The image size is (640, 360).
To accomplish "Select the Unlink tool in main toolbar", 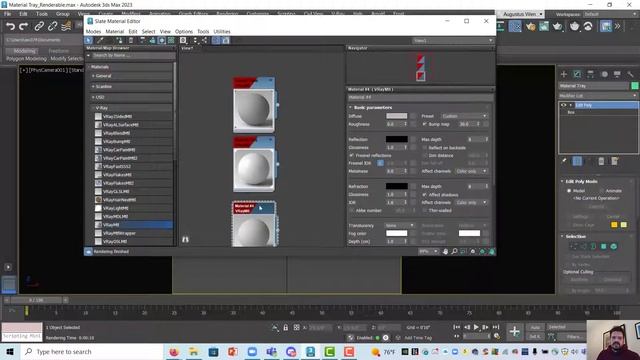I will pyautogui.click(x=52, y=27).
